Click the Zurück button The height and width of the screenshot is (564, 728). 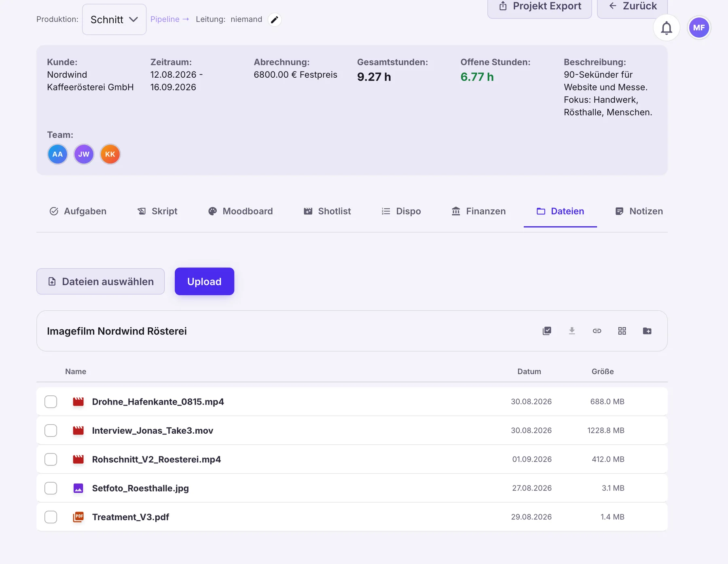pos(632,7)
